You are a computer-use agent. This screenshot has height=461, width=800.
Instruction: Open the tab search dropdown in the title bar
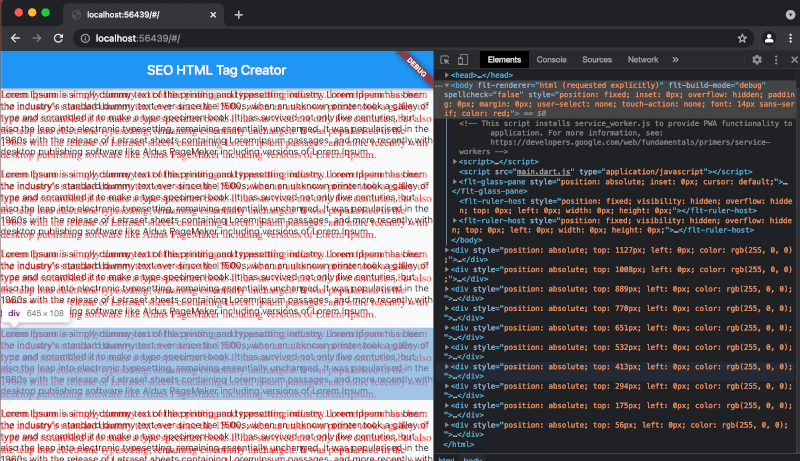790,15
